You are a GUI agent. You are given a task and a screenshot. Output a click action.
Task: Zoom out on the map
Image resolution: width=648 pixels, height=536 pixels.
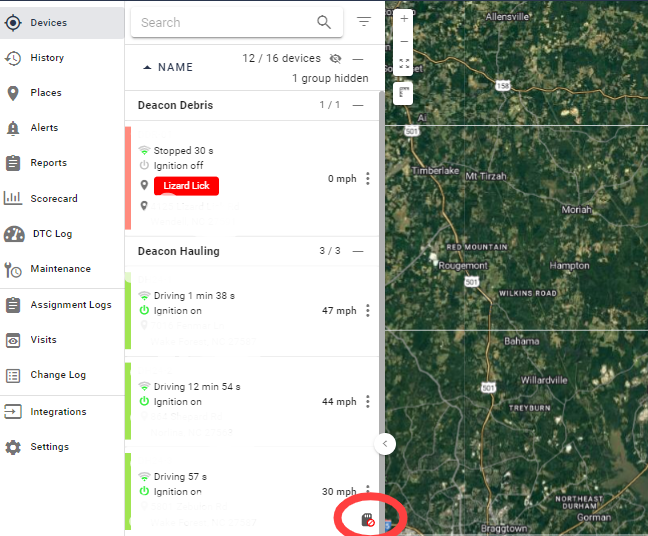(x=404, y=41)
